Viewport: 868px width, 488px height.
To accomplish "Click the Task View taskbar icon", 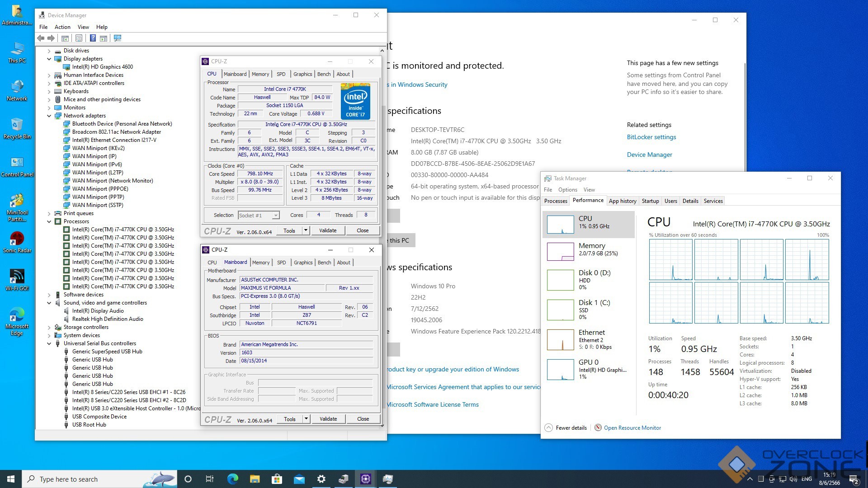I will coord(210,479).
